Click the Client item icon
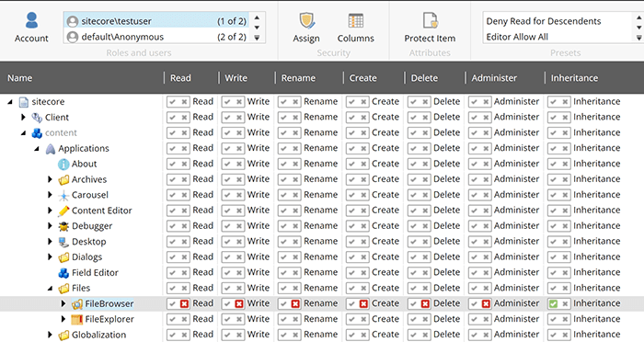Screen dimensions: 644x342 click(x=37, y=118)
